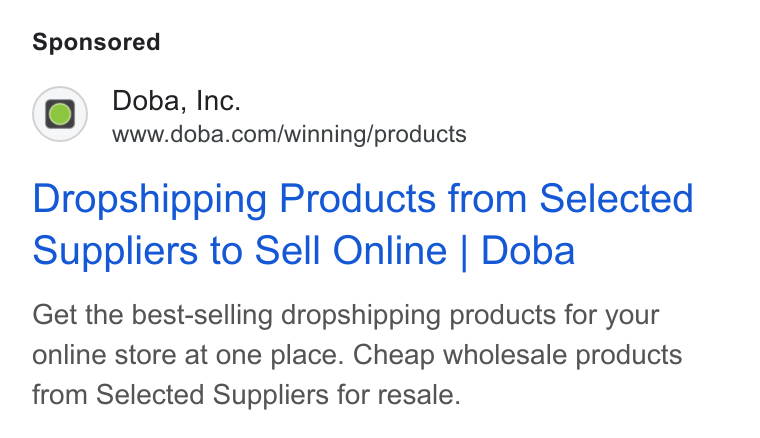Click the 'Cheap wholesale products' description sentence

(517, 355)
